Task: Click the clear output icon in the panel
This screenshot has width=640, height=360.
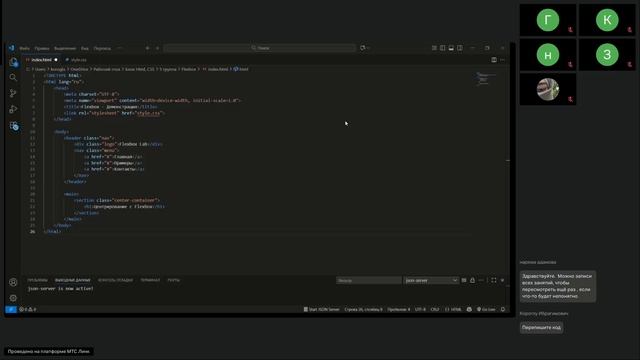Action: (x=464, y=280)
